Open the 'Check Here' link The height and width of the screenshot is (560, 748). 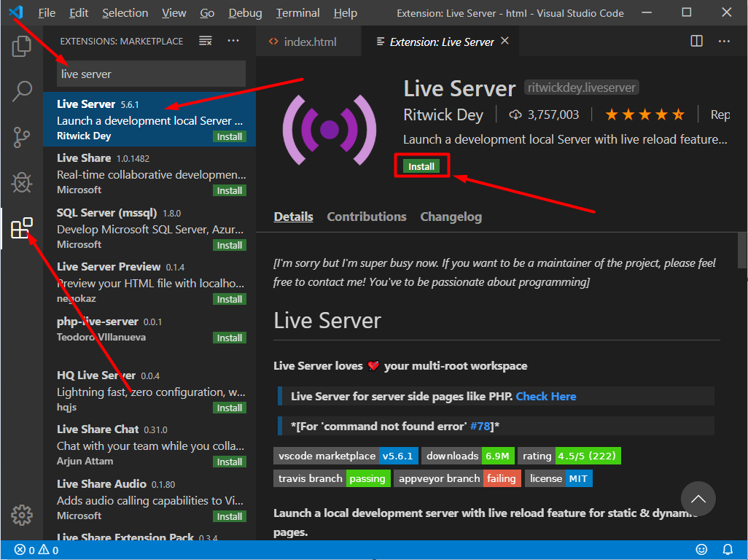[x=546, y=397]
